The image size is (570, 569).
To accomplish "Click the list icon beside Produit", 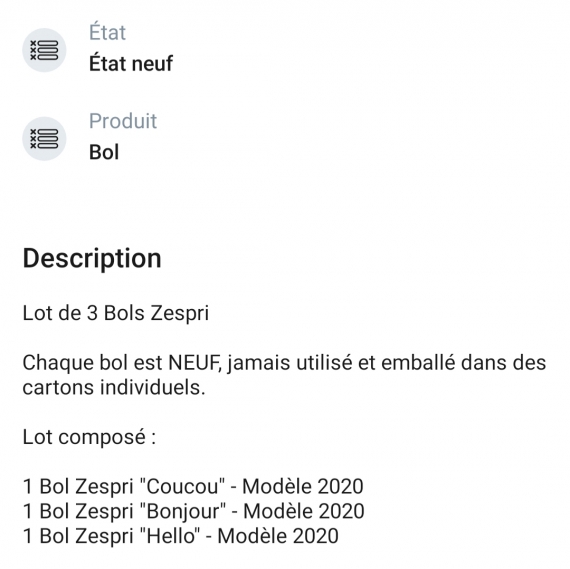I will tap(44, 139).
